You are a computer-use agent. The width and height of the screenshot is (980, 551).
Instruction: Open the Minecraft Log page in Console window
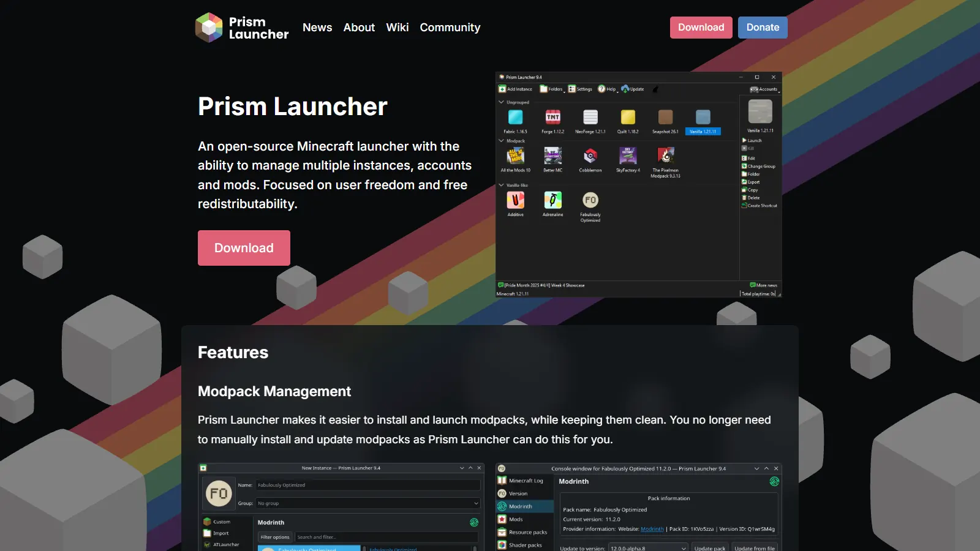pyautogui.click(x=524, y=481)
